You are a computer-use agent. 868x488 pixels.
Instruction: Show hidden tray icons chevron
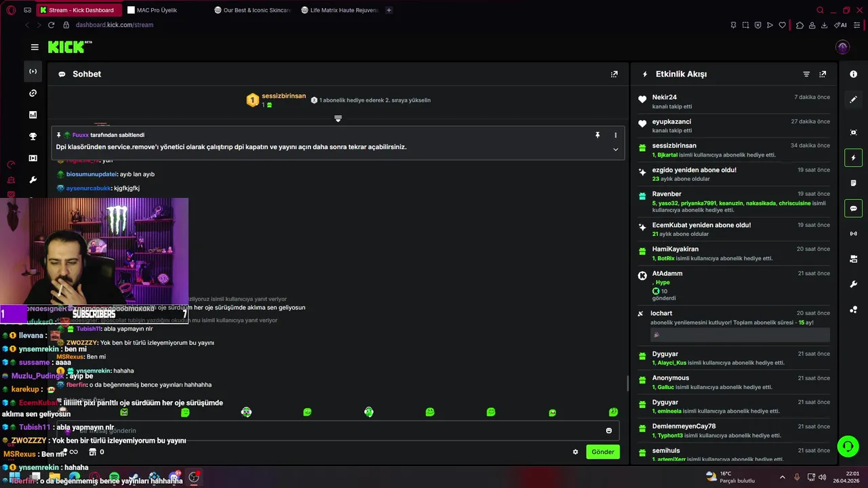[x=782, y=477]
